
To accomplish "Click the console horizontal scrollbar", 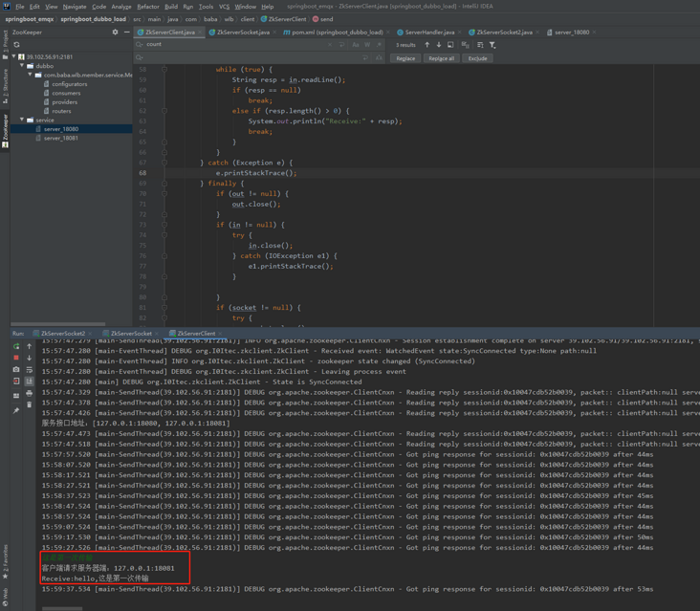I will [62, 609].
